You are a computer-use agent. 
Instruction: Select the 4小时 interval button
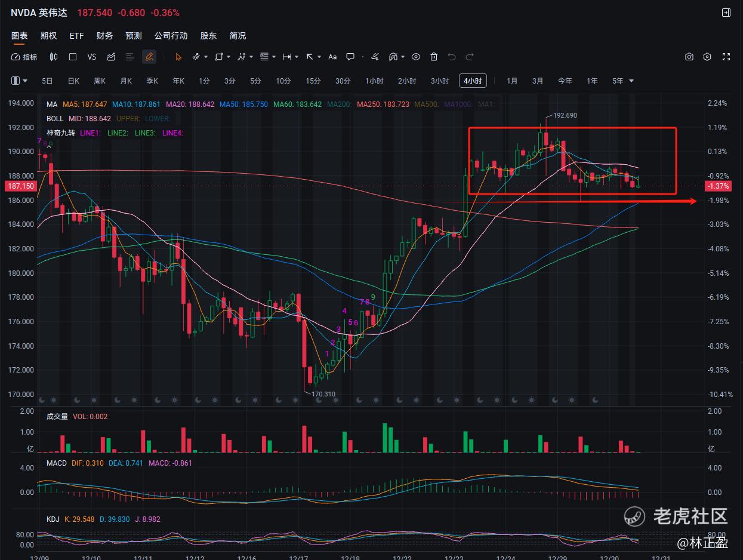tap(473, 81)
